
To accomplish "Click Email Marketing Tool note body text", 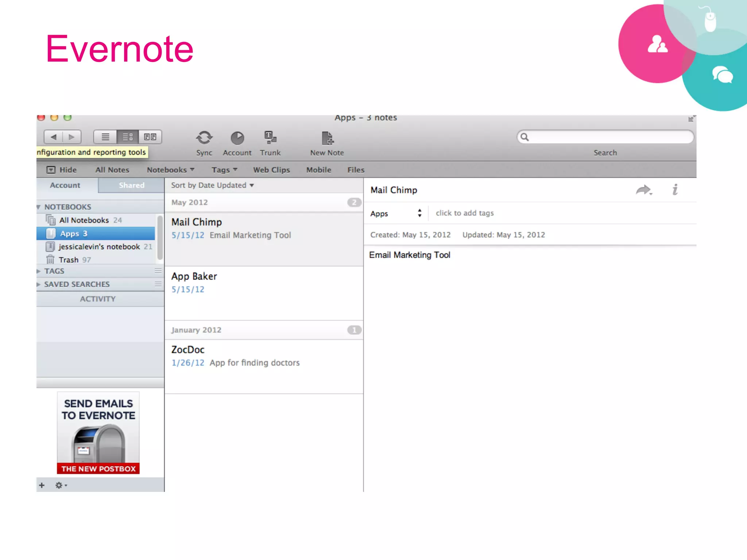I will 410,255.
